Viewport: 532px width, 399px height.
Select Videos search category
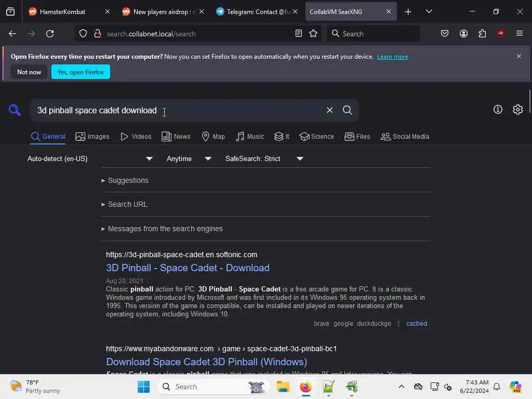[x=136, y=137]
